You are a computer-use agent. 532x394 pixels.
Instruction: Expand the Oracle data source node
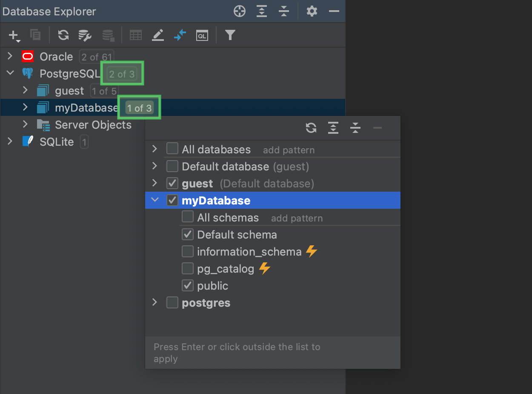9,56
